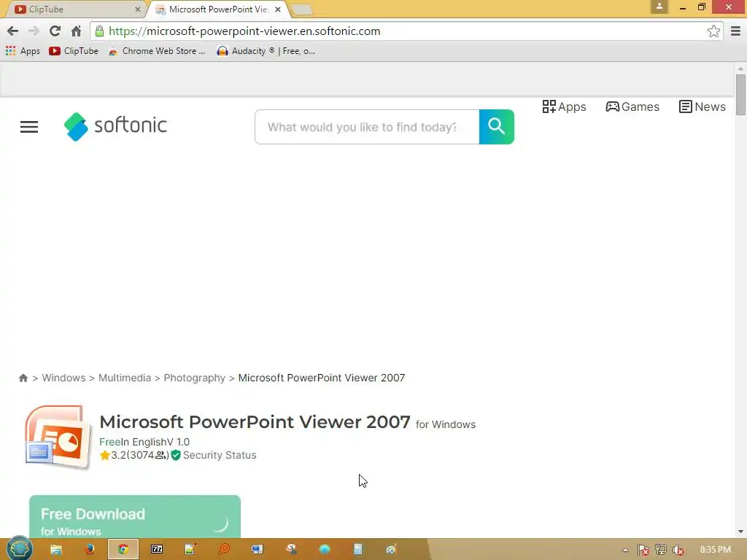Viewport: 747px width, 560px height.
Task: Bookmark this page with the star icon
Action: [x=713, y=31]
